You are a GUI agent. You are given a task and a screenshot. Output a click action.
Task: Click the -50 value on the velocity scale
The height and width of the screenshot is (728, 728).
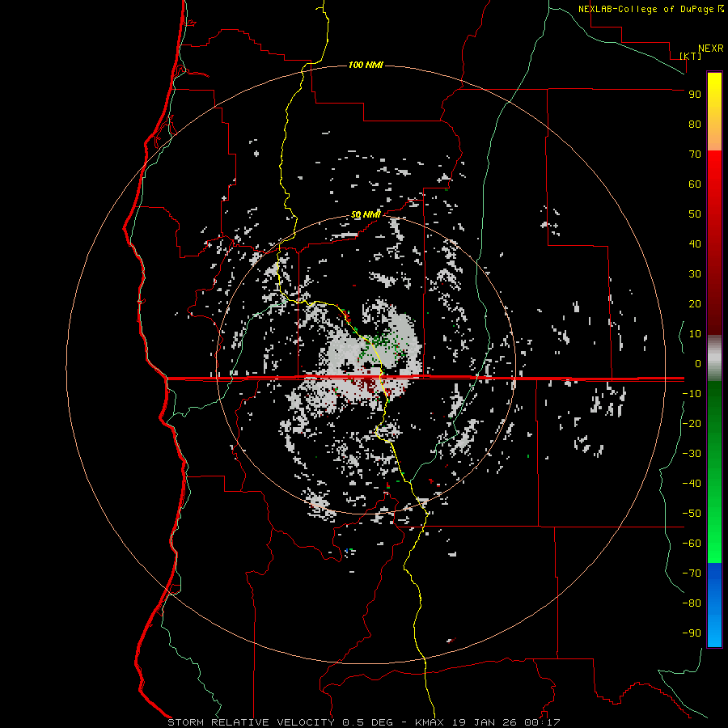tap(692, 514)
